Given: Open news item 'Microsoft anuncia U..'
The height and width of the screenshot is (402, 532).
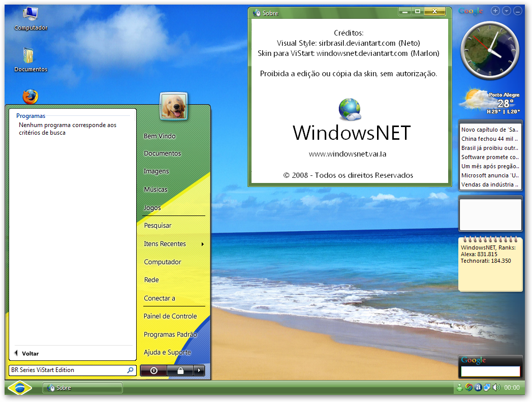Looking at the screenshot, I should 490,175.
